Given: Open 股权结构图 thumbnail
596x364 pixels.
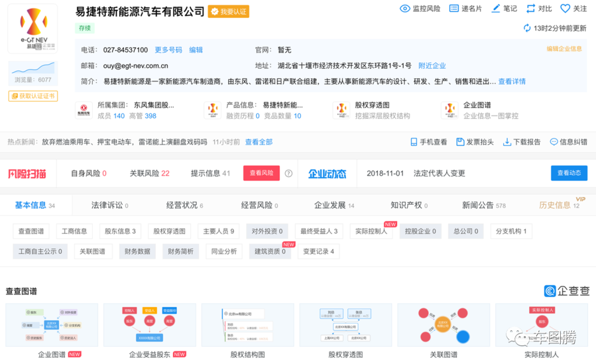Looking at the screenshot, I should point(248,325).
